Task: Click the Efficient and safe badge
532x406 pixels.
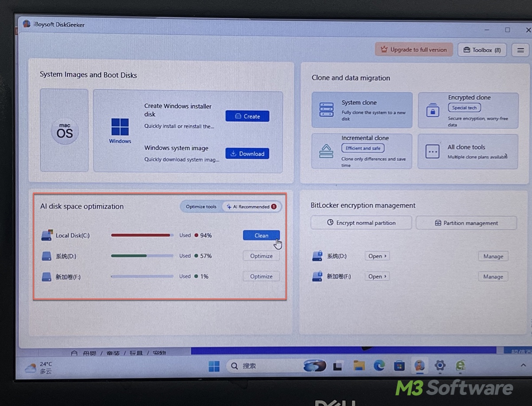Action: 363,148
